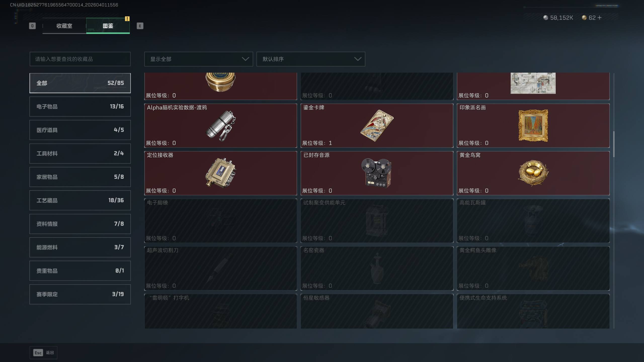Select the locked 名窑瓷器 vase thumbnail
This screenshot has width=644, height=362.
pos(377,268)
